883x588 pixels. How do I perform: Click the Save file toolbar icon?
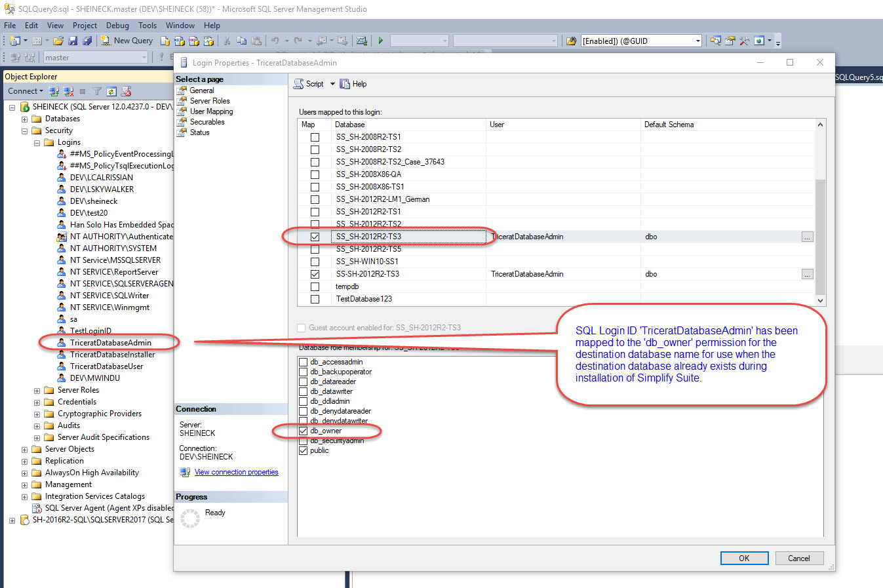tap(73, 41)
